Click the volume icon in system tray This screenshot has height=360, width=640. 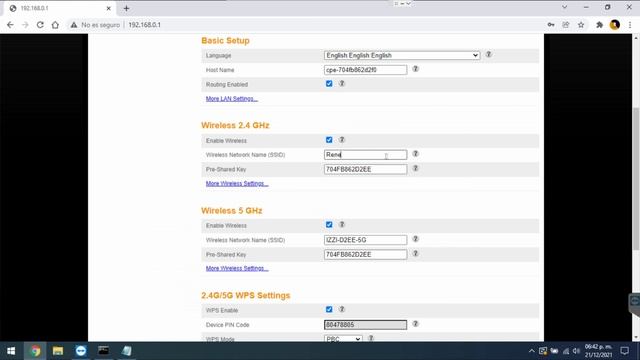(576, 351)
